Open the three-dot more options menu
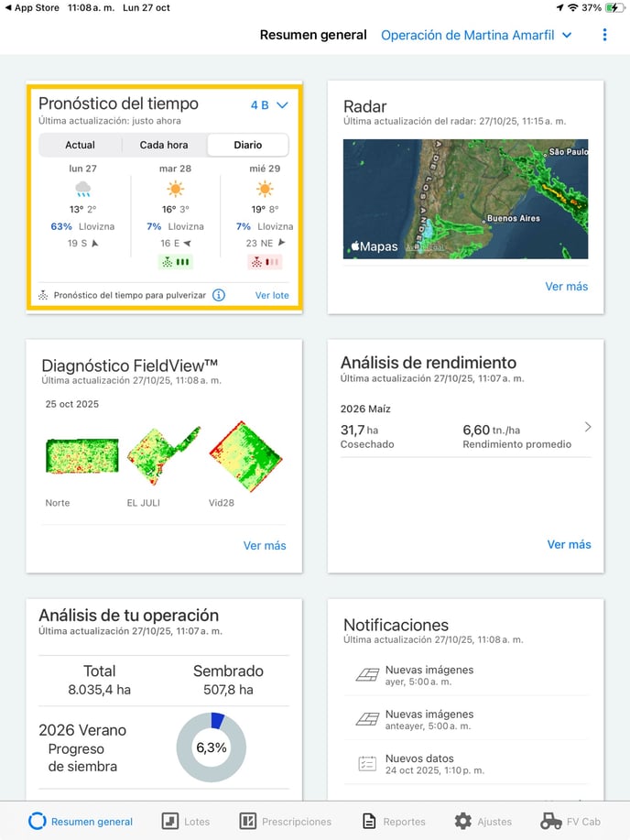This screenshot has width=630, height=840. (x=604, y=35)
